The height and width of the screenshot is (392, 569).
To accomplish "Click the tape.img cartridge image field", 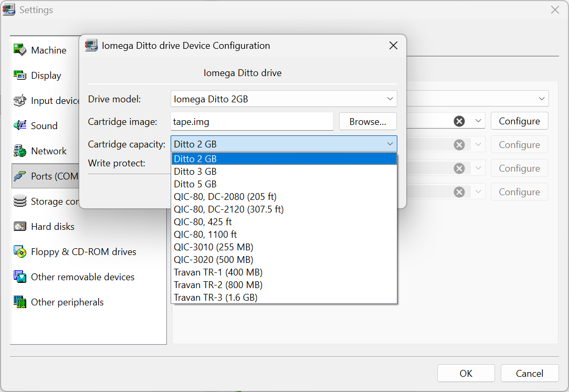I will [252, 121].
